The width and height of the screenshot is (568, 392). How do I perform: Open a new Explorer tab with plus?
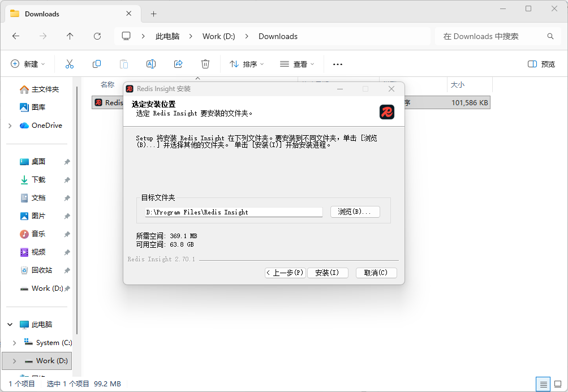tap(153, 14)
